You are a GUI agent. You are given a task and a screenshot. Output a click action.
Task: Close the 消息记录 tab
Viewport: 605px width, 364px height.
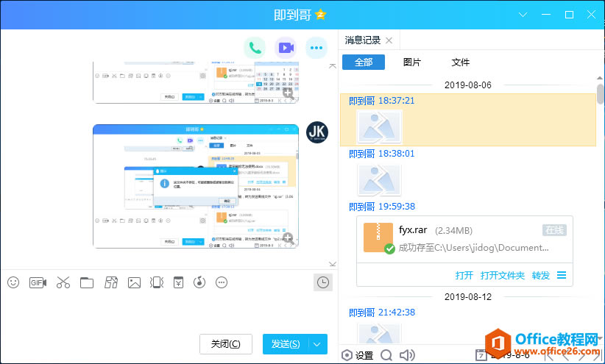[x=389, y=40]
